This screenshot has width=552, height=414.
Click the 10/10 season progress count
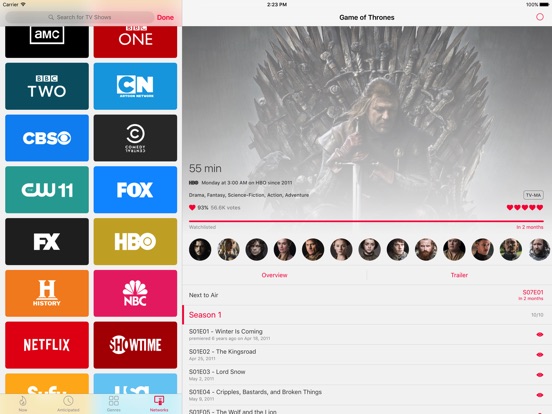[x=537, y=315]
